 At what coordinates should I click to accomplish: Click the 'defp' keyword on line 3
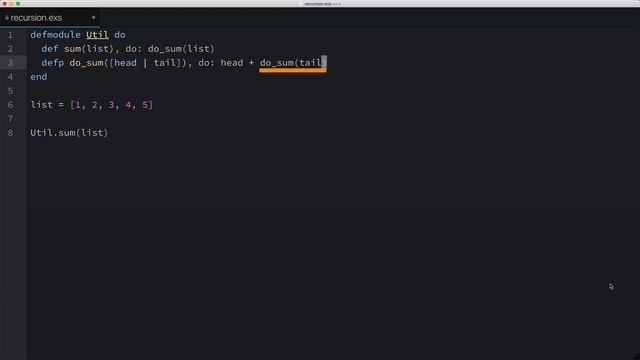pos(53,63)
